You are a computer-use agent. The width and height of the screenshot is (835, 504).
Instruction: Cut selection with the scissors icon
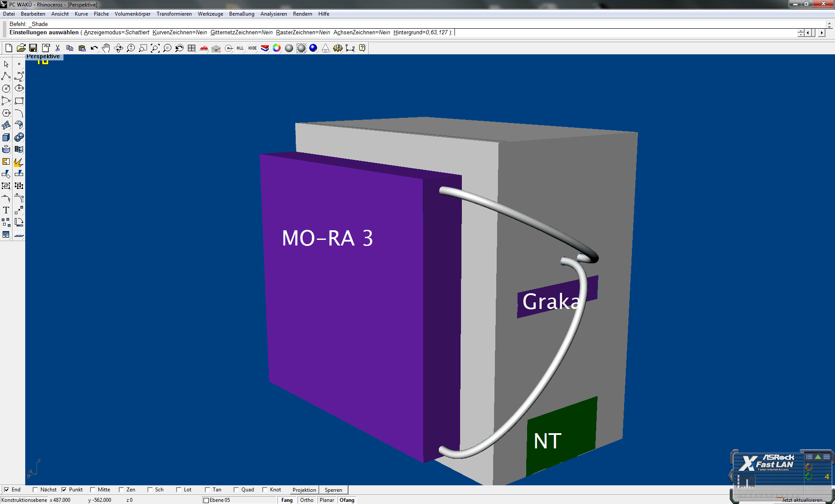57,48
